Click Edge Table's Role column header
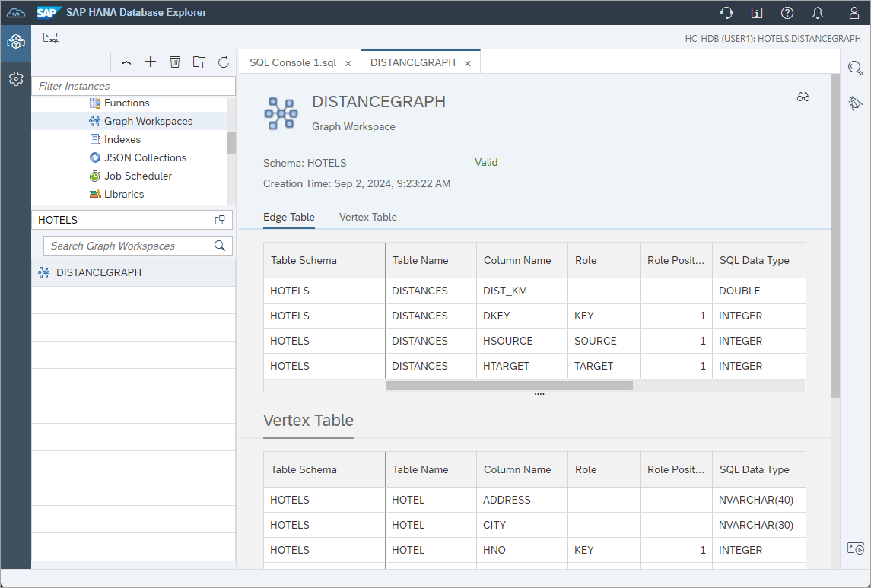The height and width of the screenshot is (588, 871). pos(604,260)
